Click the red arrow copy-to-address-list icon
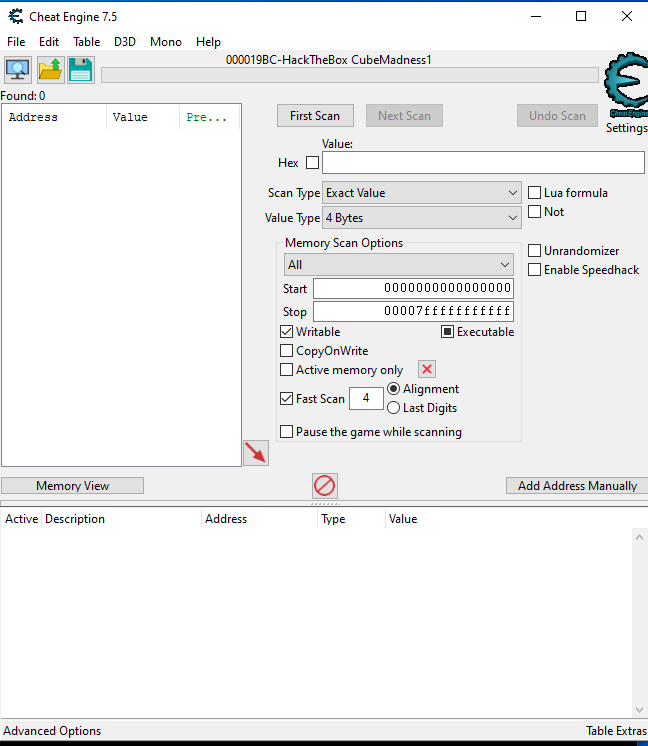This screenshot has width=648, height=746. pyautogui.click(x=256, y=453)
